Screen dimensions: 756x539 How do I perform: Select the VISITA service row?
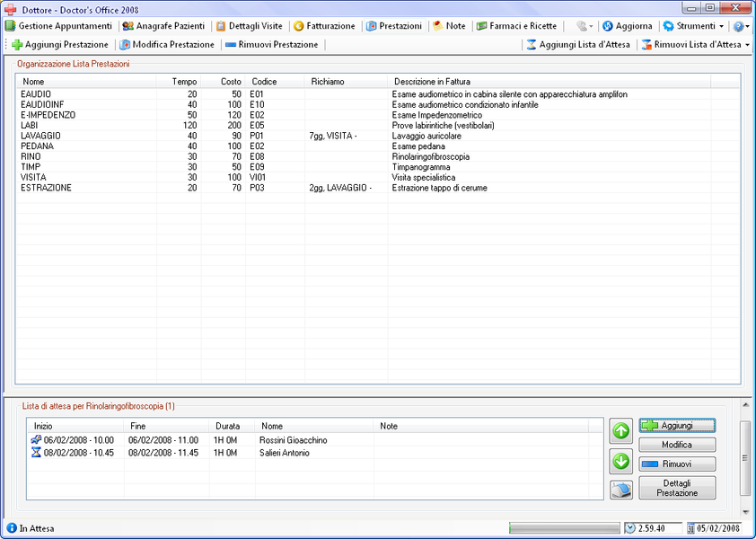[x=378, y=177]
